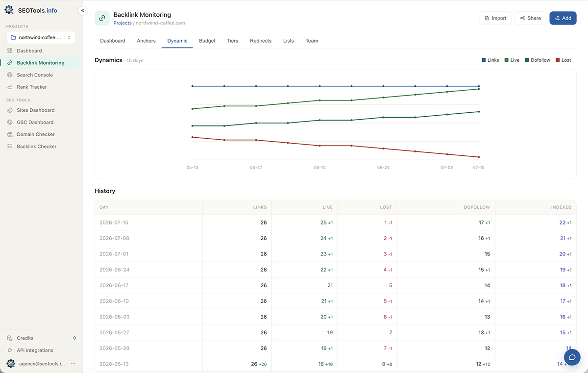
Task: Select the Dynamic tab
Action: coord(177,41)
